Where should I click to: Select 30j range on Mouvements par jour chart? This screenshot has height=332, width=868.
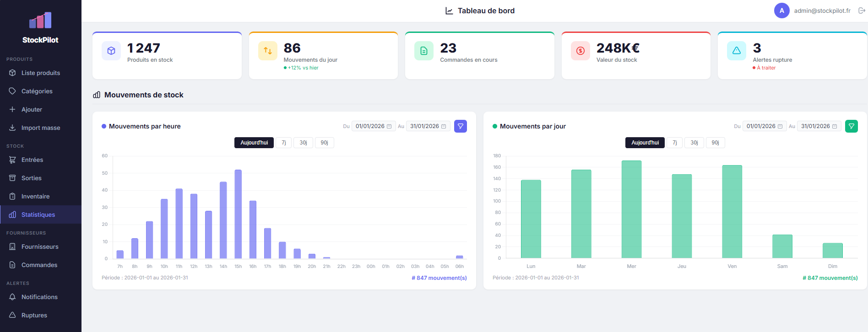point(694,143)
